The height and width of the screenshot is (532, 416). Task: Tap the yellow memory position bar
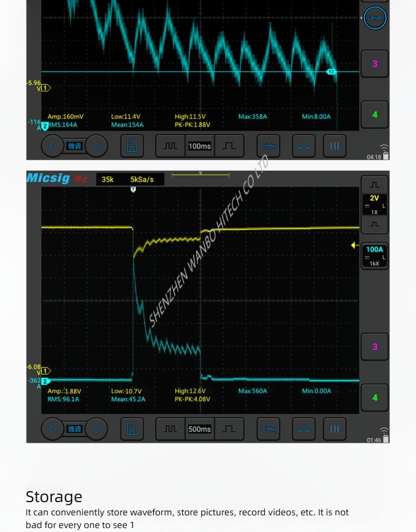click(x=201, y=175)
